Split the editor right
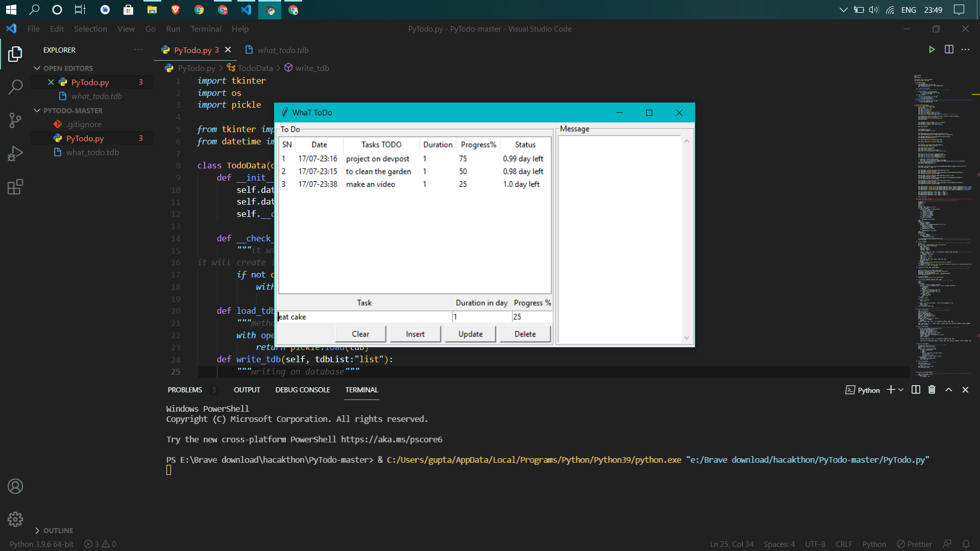Image resolution: width=980 pixels, height=551 pixels. point(949,49)
